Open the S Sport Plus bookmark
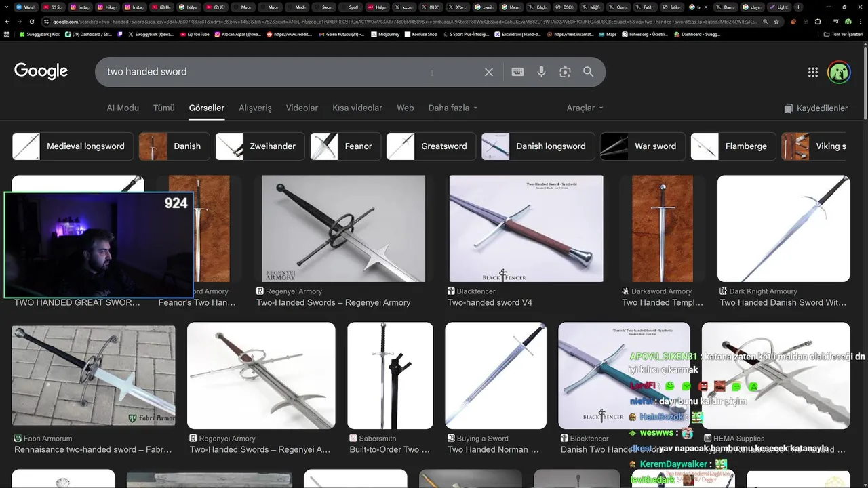 [x=466, y=34]
